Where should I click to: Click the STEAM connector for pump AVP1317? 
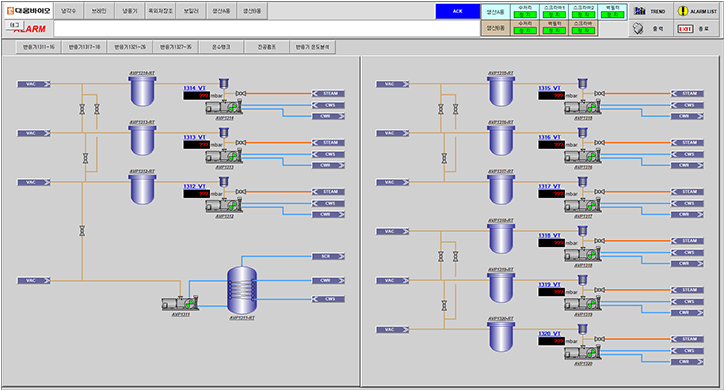pyautogui.click(x=687, y=191)
